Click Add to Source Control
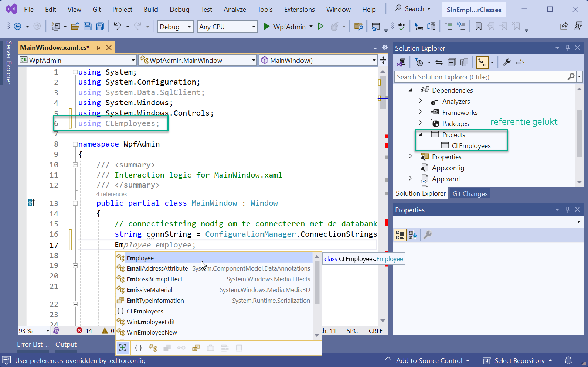Screen dimensions: 588x367 pos(429,360)
